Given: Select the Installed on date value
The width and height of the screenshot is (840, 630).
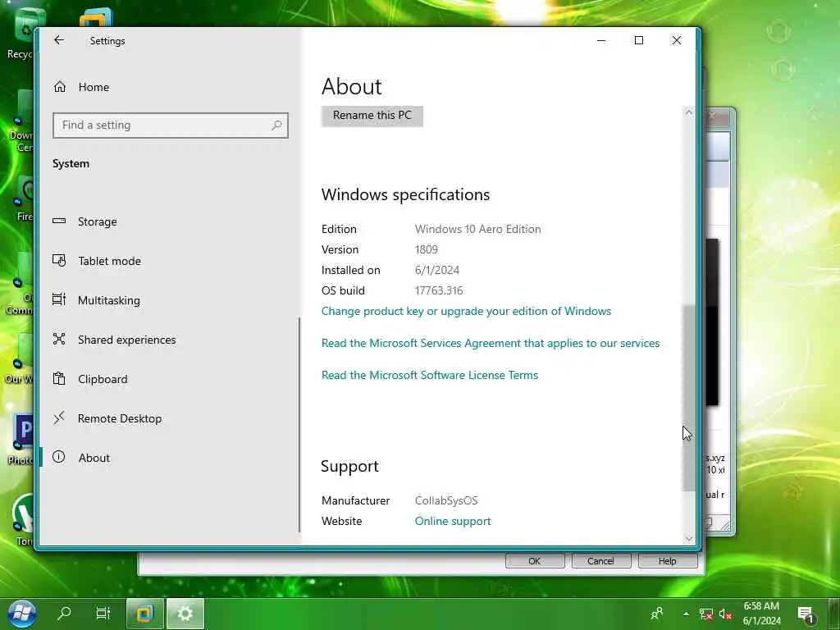Looking at the screenshot, I should coord(437,270).
